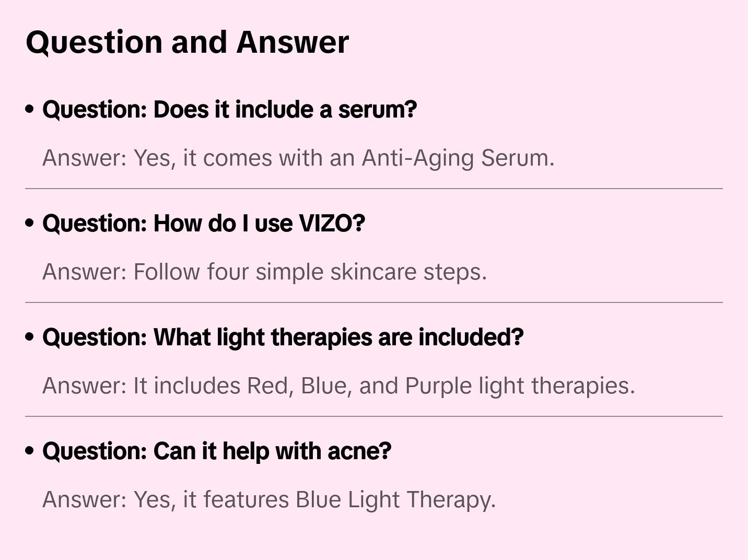The height and width of the screenshot is (560, 748).
Task: Click the divider line below the serum answer
Action: [x=374, y=189]
